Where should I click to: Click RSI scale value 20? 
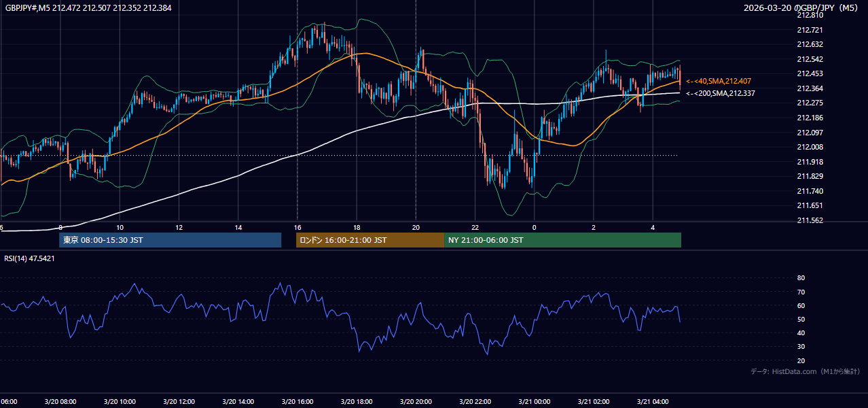[x=801, y=360]
